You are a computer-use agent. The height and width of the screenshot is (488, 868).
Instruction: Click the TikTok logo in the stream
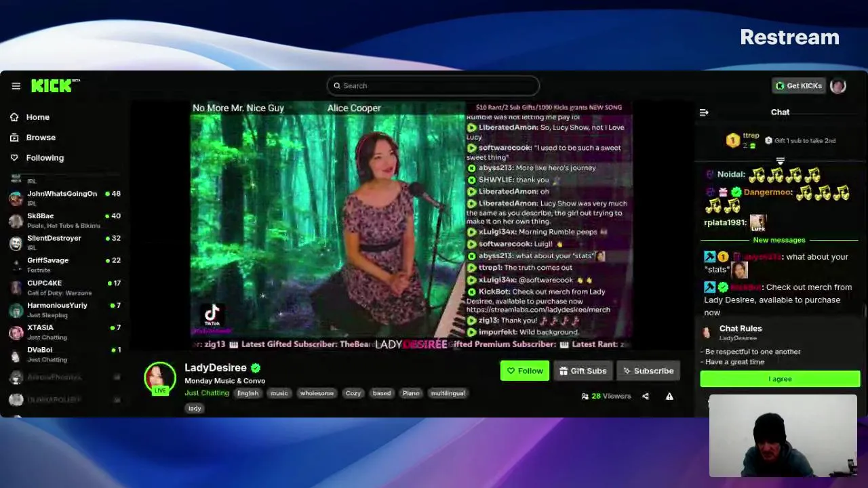[212, 315]
